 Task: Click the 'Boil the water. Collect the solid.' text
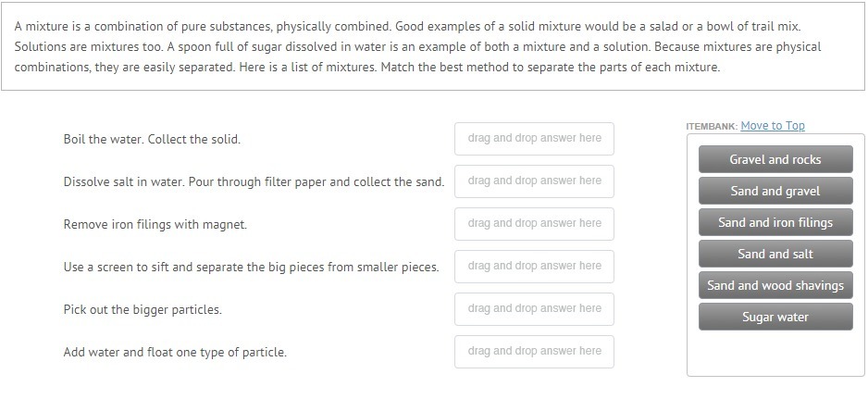[x=152, y=139]
